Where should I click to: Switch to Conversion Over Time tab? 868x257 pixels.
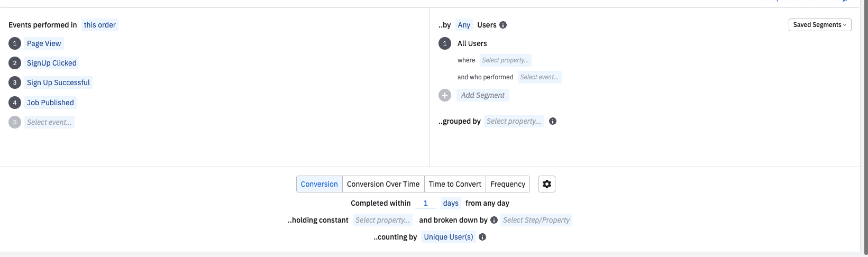383,184
